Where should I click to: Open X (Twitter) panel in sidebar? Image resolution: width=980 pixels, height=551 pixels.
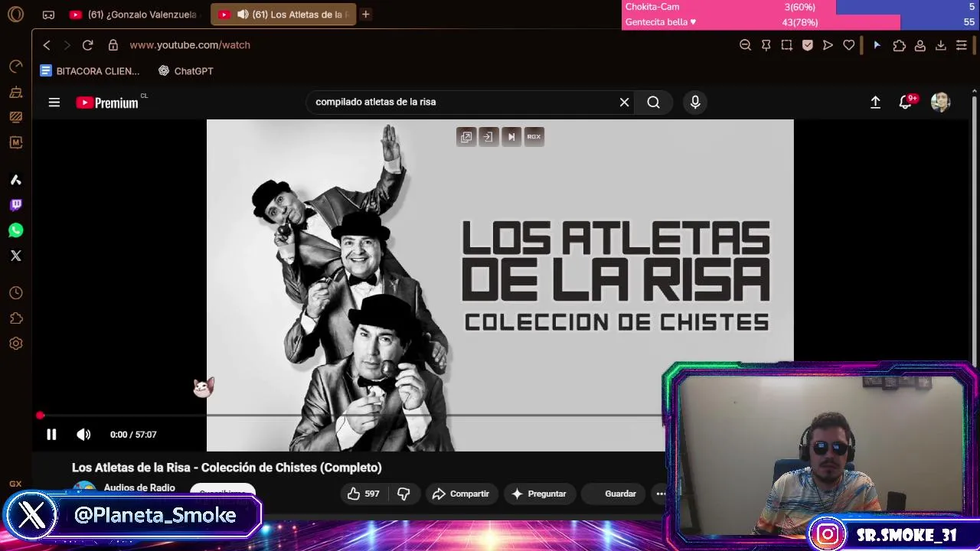[x=16, y=256]
